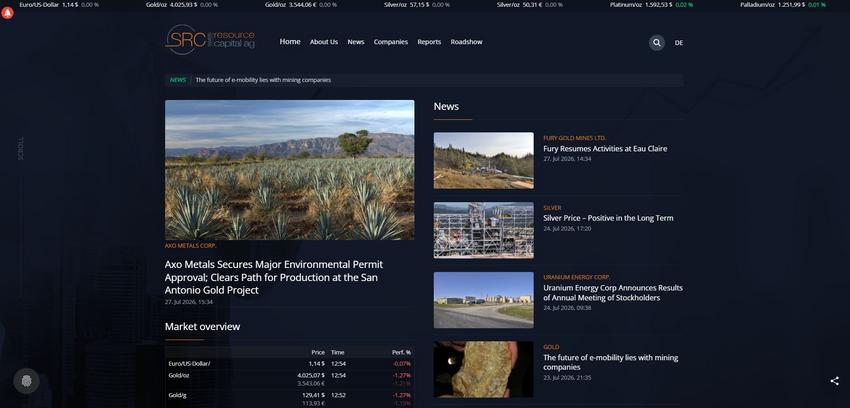
Task: Click the green NEWS ticker label
Action: click(x=178, y=80)
